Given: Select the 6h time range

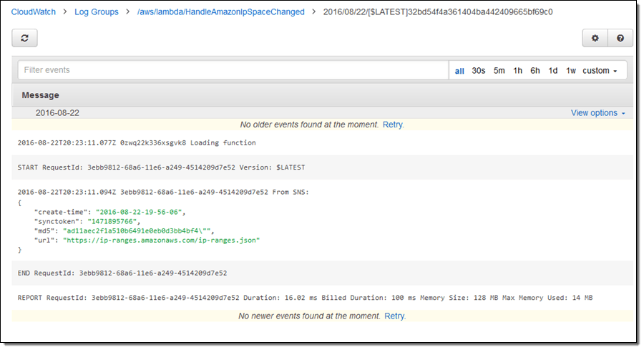Looking at the screenshot, I should [x=535, y=71].
